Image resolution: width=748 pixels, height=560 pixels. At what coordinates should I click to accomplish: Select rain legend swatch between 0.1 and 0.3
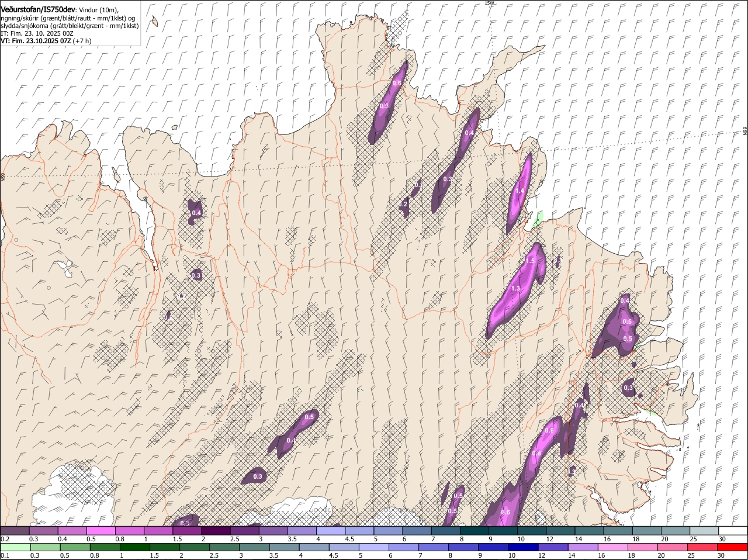pos(15,547)
